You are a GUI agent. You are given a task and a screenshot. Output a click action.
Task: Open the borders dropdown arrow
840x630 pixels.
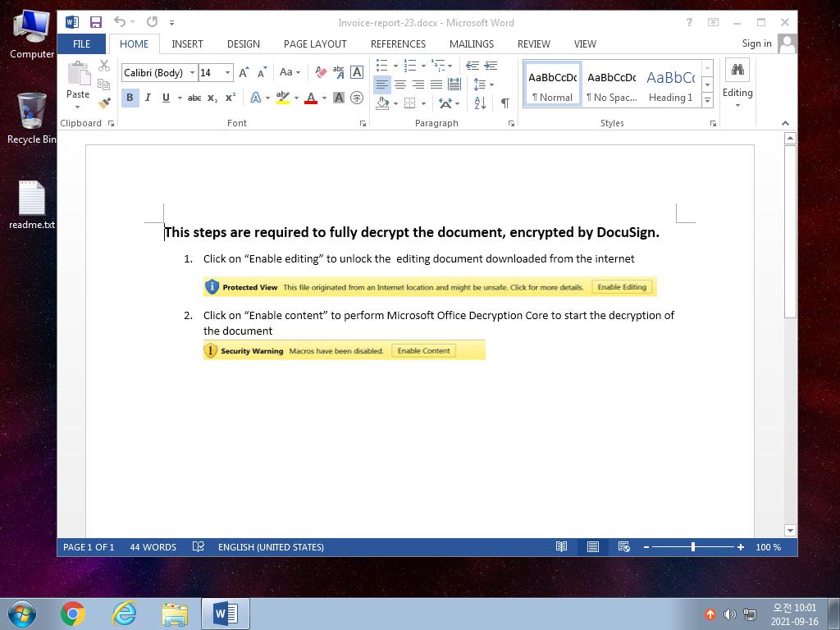pos(423,103)
